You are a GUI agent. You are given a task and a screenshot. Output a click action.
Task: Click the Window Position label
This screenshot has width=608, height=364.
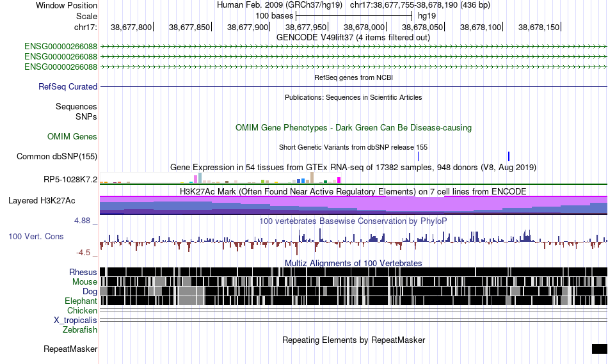(x=67, y=5)
